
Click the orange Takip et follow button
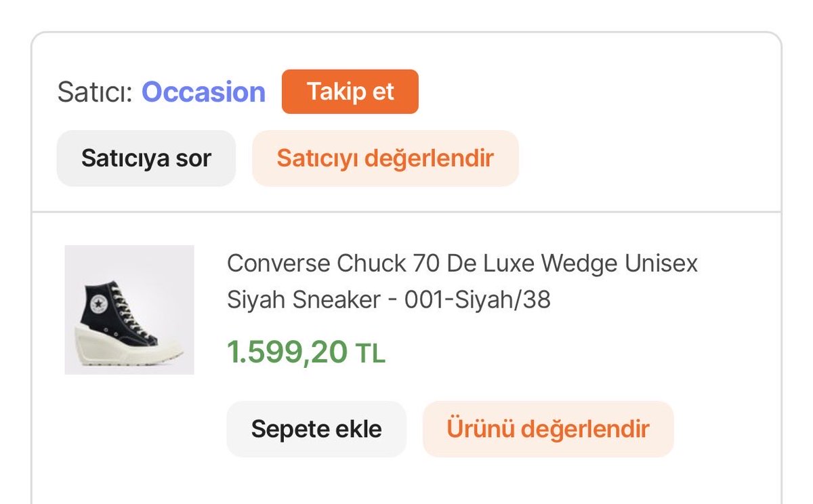[x=350, y=91]
